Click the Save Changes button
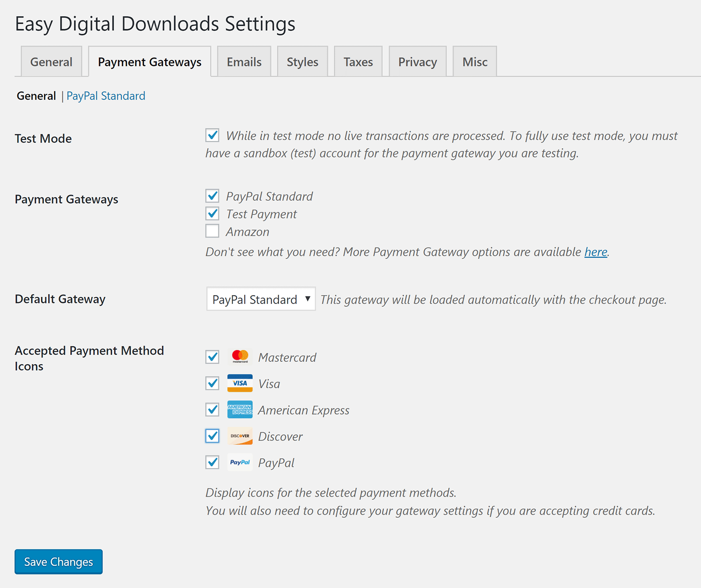Image resolution: width=701 pixels, height=588 pixels. click(59, 562)
